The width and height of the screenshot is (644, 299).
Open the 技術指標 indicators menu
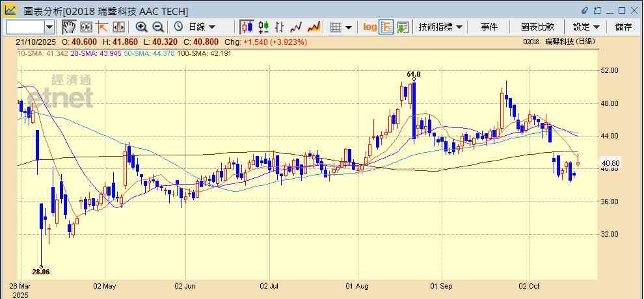440,27
